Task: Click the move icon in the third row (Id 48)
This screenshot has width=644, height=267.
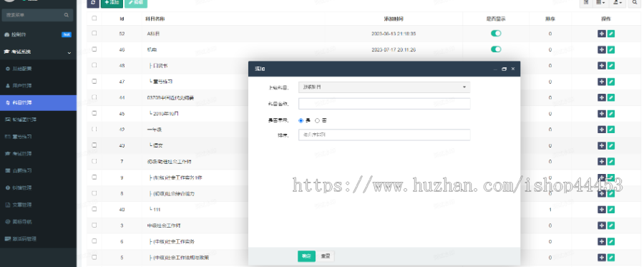Action: coord(602,66)
